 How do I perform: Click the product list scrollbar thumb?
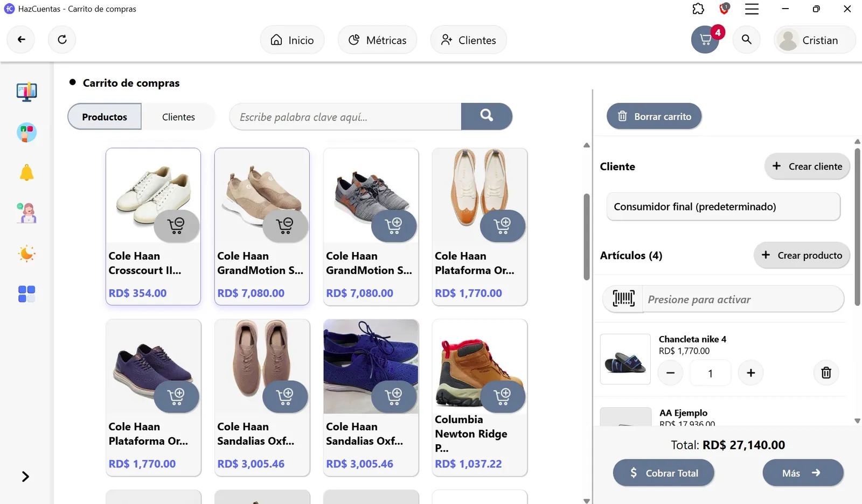(x=587, y=237)
